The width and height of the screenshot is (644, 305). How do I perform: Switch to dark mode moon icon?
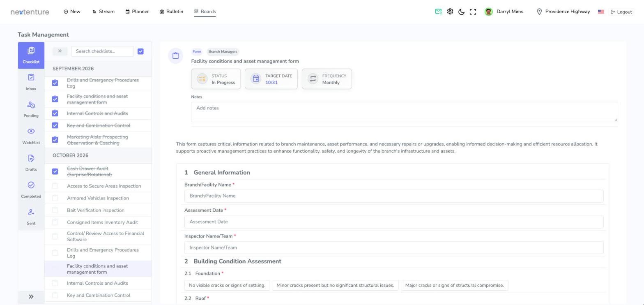click(x=461, y=12)
